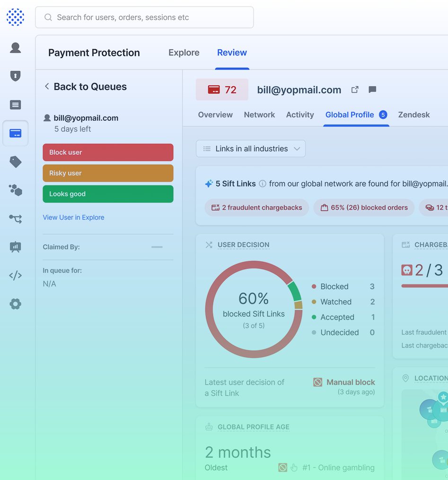
Task: Open the code brackets developer icon
Action: click(x=15, y=275)
